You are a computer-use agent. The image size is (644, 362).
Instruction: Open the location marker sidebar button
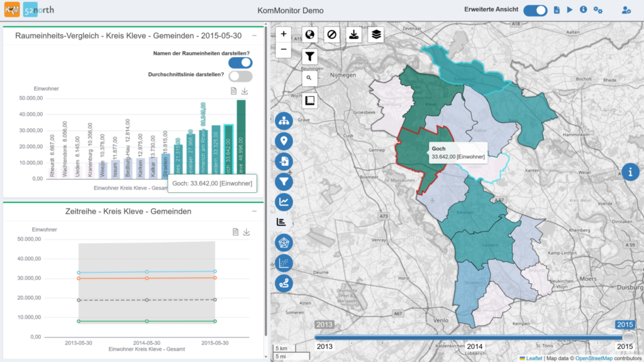pos(284,141)
